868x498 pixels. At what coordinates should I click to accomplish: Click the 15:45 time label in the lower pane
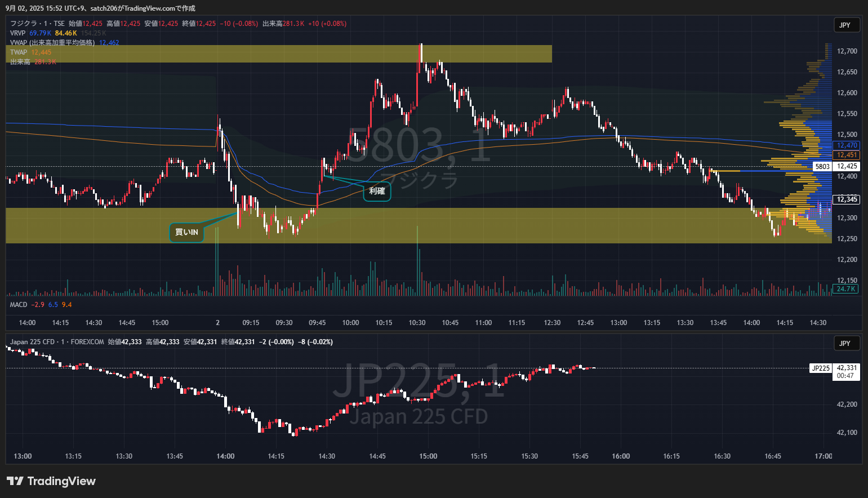pos(580,456)
